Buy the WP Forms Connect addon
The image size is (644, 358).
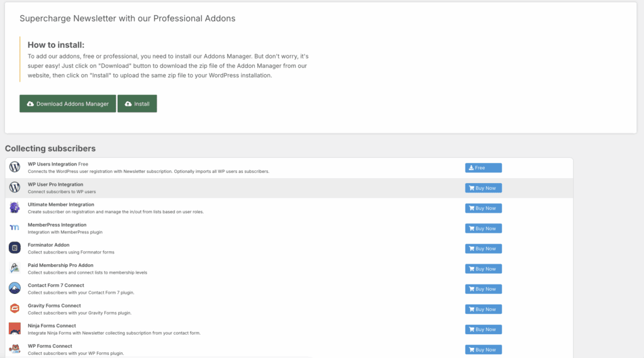pyautogui.click(x=484, y=349)
